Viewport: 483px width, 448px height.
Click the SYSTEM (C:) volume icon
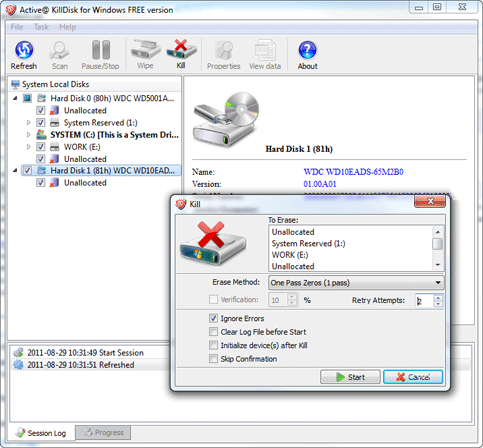click(x=41, y=135)
